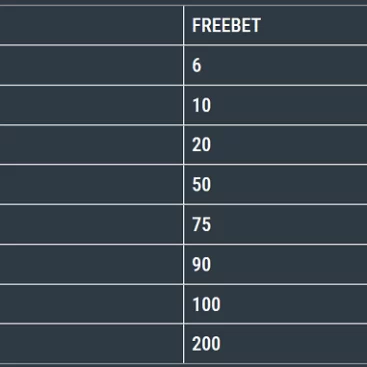The image size is (367, 367).
Task: Click the 90 freebet value
Action: pyautogui.click(x=275, y=264)
